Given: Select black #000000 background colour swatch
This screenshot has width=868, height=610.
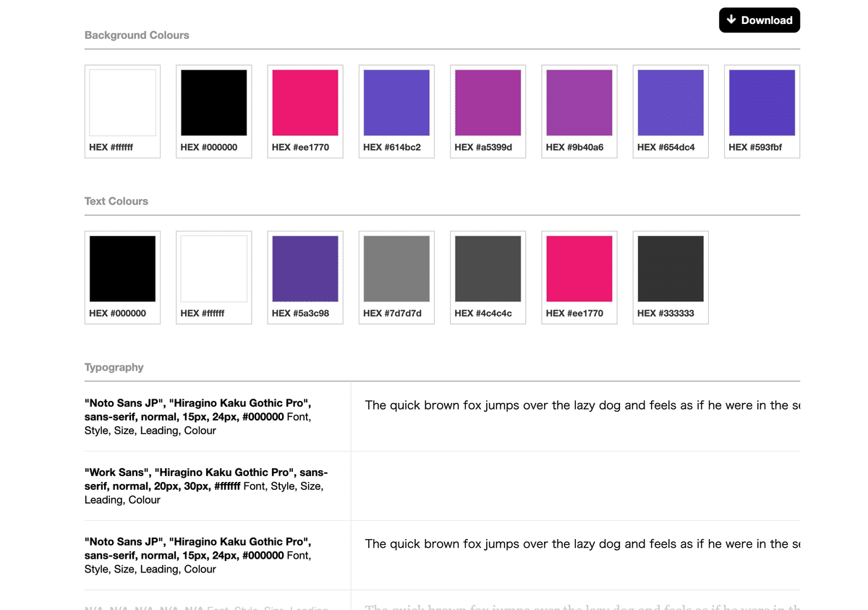Looking at the screenshot, I should point(213,103).
